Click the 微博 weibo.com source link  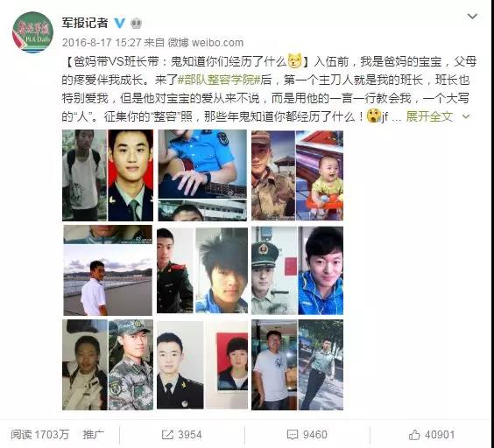coord(206,43)
